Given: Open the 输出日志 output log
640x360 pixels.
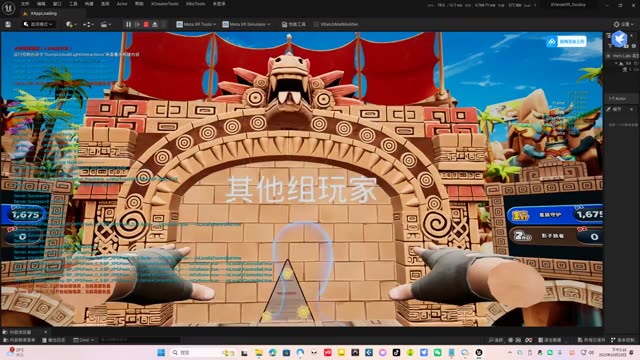Looking at the screenshot, I should [x=54, y=340].
